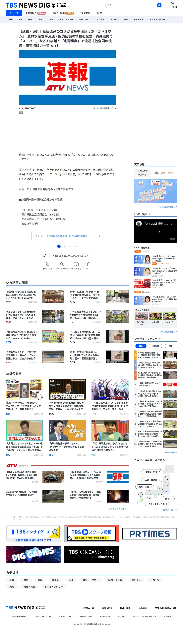Open the シノキャリ video thumbnail
The height and width of the screenshot is (644, 183).
(169, 316)
